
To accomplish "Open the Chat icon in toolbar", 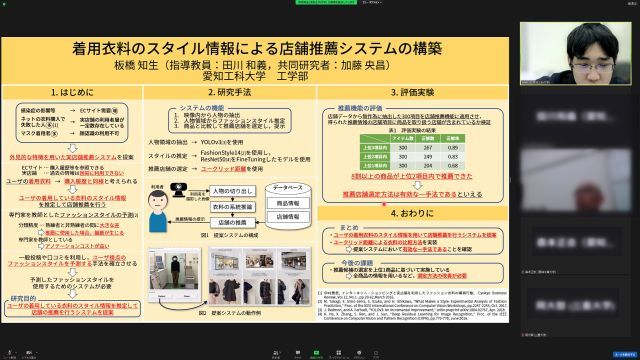I will tap(298, 353).
